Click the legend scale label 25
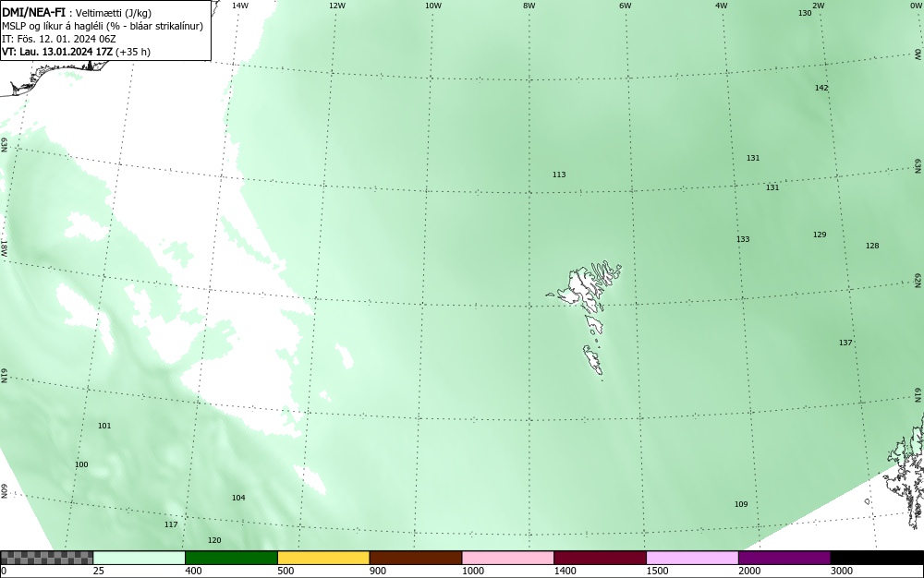This screenshot has height=578, width=924. (x=99, y=571)
